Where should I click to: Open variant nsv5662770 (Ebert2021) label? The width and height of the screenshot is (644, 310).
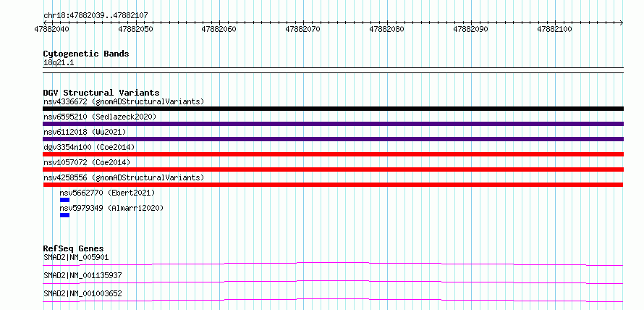(108, 193)
